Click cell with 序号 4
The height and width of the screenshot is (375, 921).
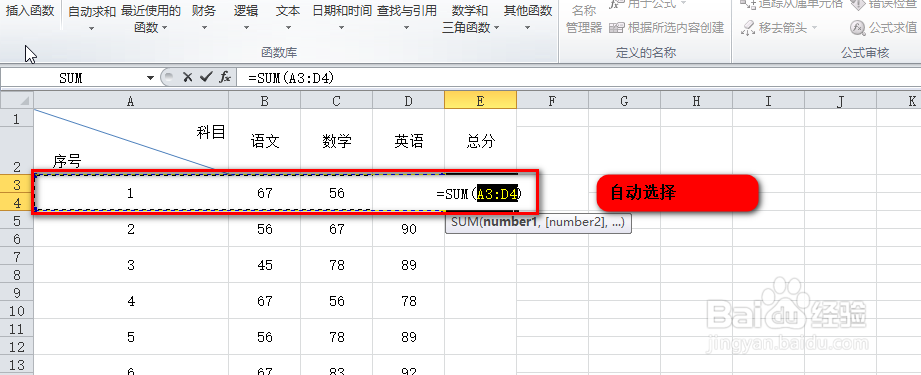pyautogui.click(x=131, y=301)
